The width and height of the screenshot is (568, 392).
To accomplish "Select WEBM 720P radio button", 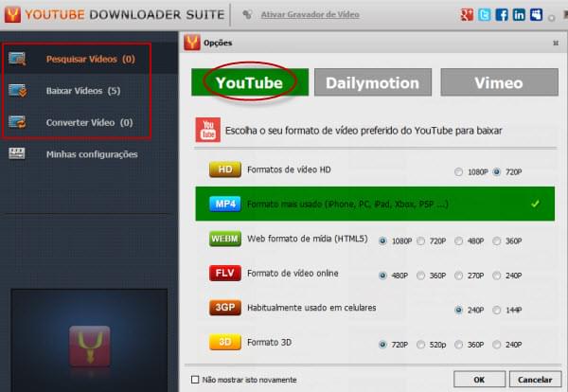I will 420,241.
